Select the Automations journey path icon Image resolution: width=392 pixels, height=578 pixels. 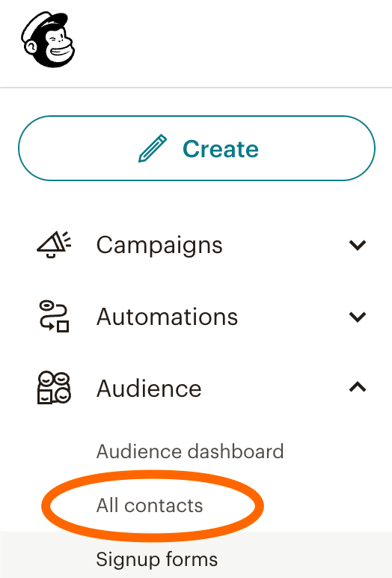(x=54, y=316)
